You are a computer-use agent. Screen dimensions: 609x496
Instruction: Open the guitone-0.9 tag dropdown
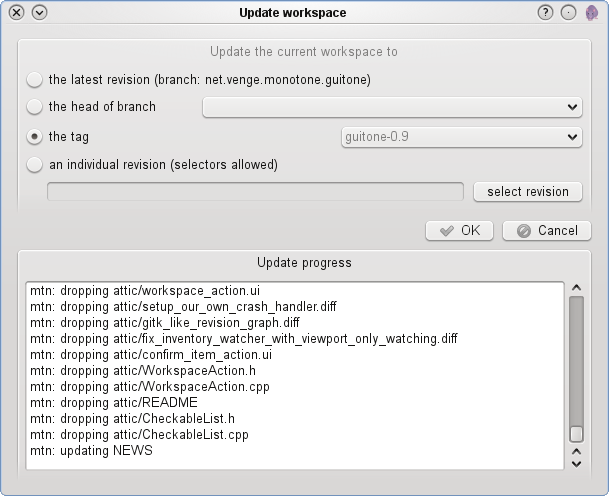tap(462, 137)
